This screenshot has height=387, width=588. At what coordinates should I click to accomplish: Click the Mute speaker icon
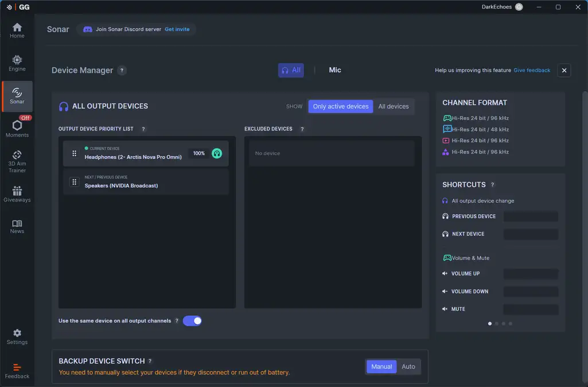point(445,309)
